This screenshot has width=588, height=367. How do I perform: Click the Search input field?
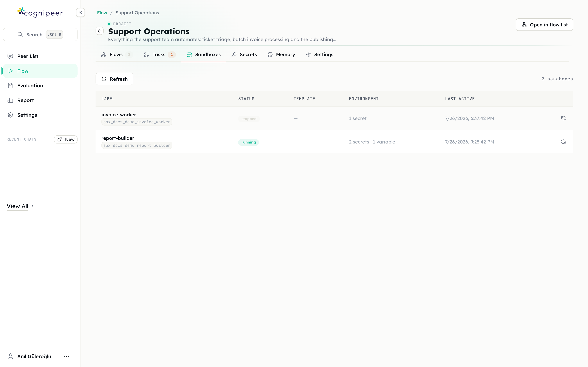[40, 34]
